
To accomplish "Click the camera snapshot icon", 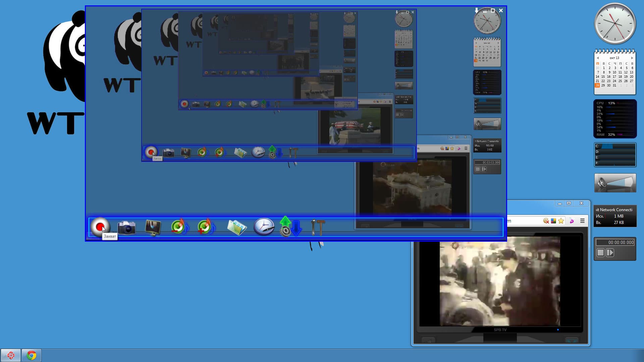I will pyautogui.click(x=126, y=228).
